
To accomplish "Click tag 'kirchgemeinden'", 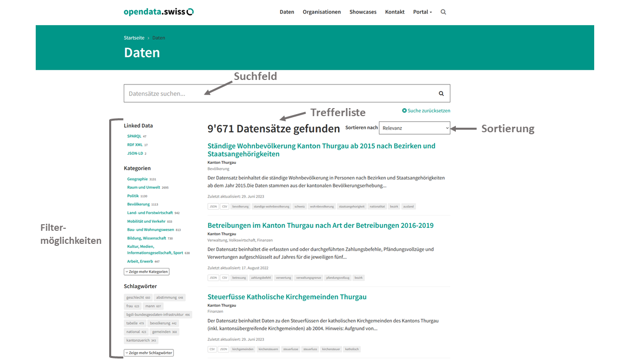I will [x=243, y=349].
